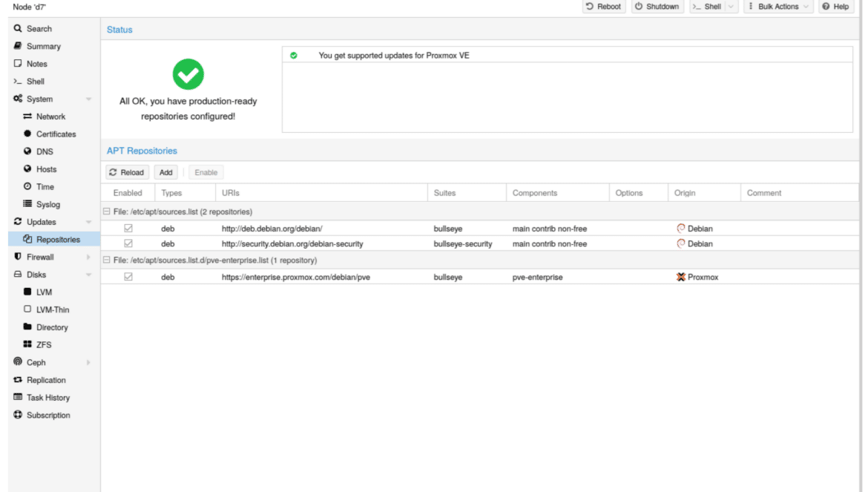Select the Syslog menu entry

coord(48,204)
